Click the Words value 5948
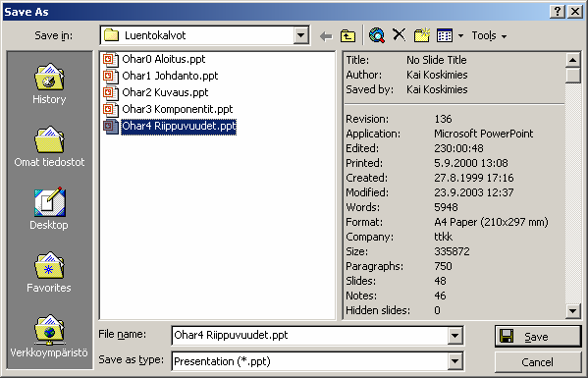 [446, 207]
